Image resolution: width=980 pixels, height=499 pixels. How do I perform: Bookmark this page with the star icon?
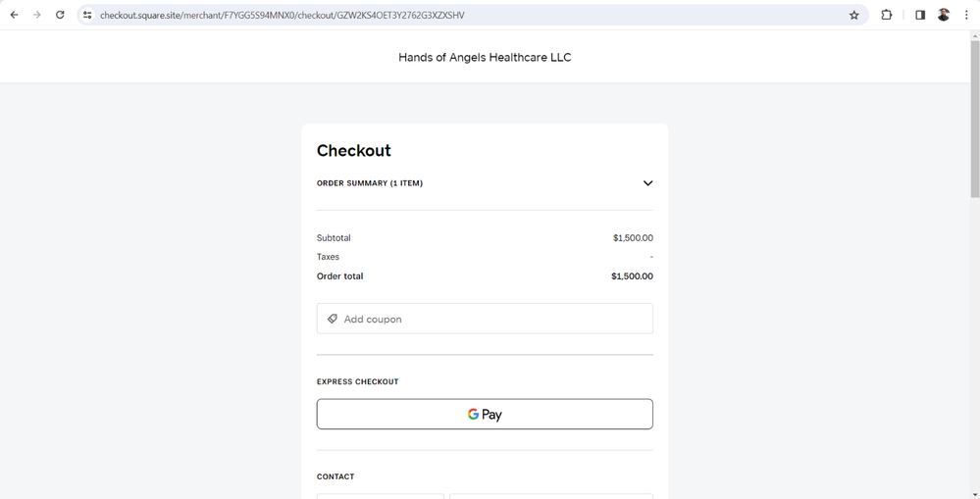(853, 15)
